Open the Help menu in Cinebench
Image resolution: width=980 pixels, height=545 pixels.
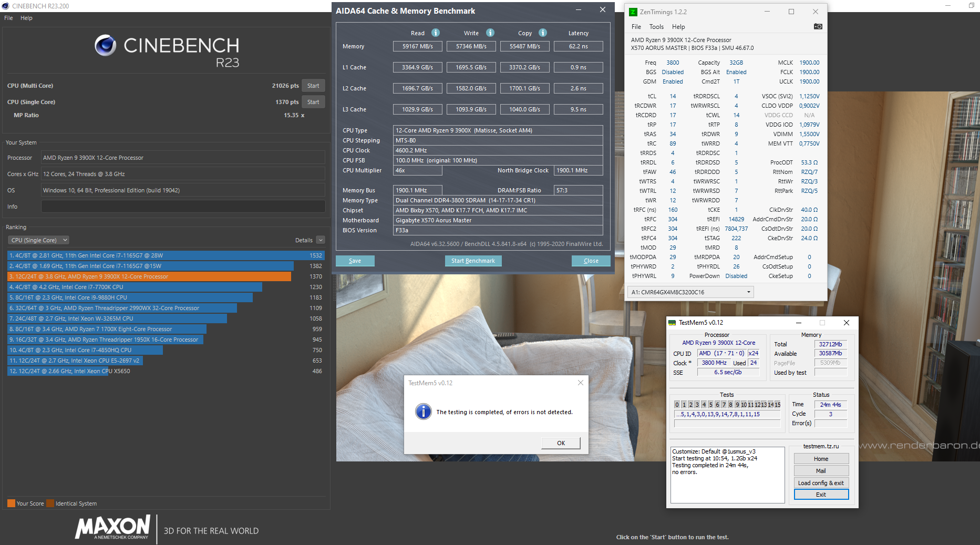(26, 18)
